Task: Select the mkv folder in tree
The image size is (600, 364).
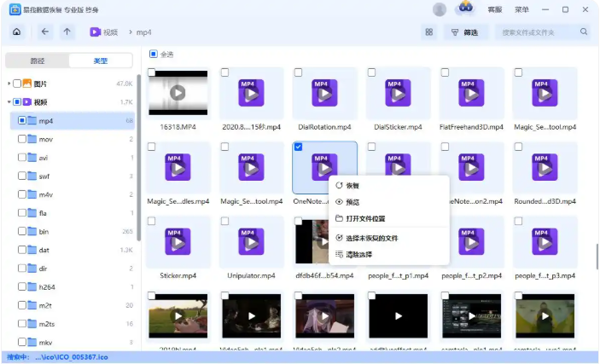Action: (73, 342)
